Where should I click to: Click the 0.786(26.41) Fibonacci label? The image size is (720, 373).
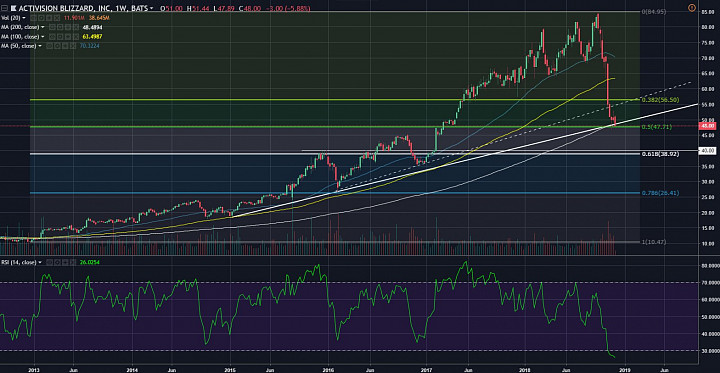pyautogui.click(x=659, y=193)
